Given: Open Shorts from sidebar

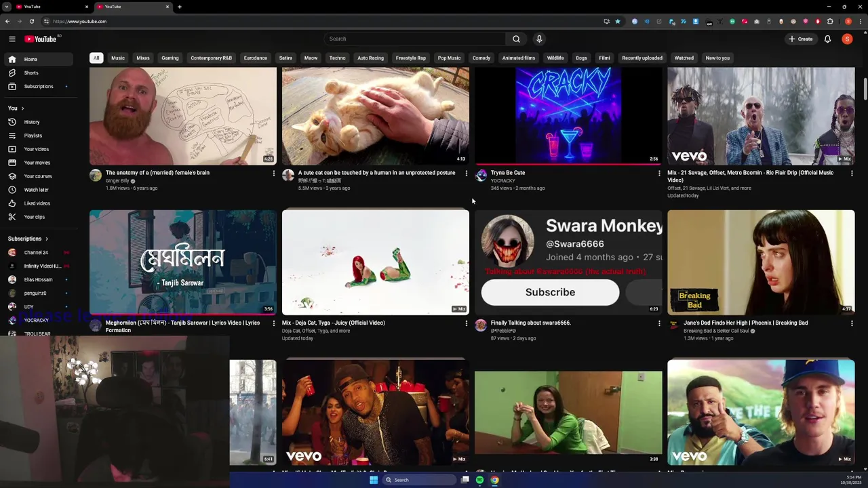Looking at the screenshot, I should click(x=39, y=73).
